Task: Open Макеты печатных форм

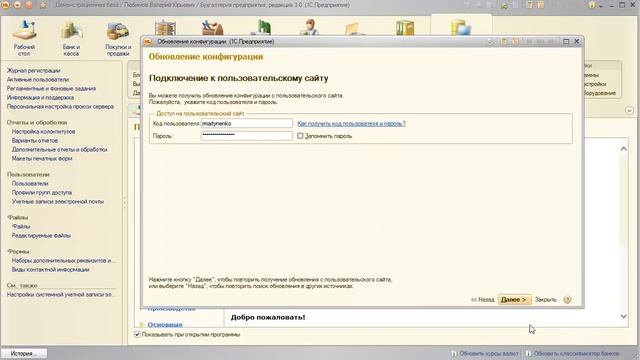Action: point(42,158)
